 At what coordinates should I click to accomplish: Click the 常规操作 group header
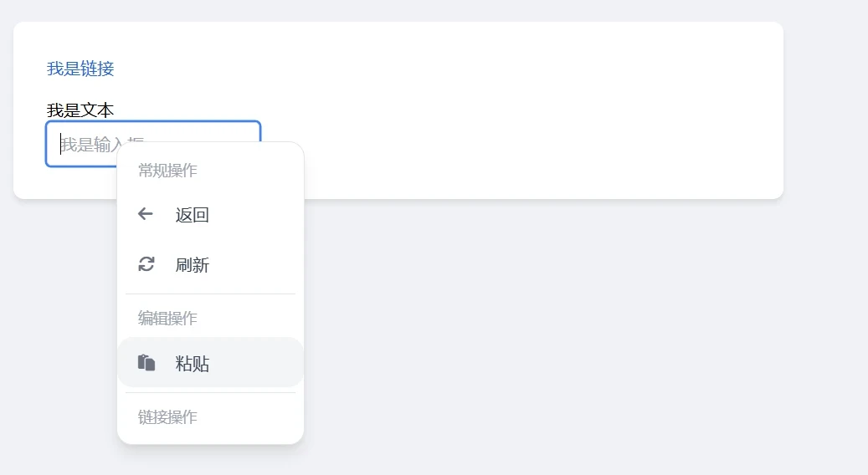tap(167, 171)
